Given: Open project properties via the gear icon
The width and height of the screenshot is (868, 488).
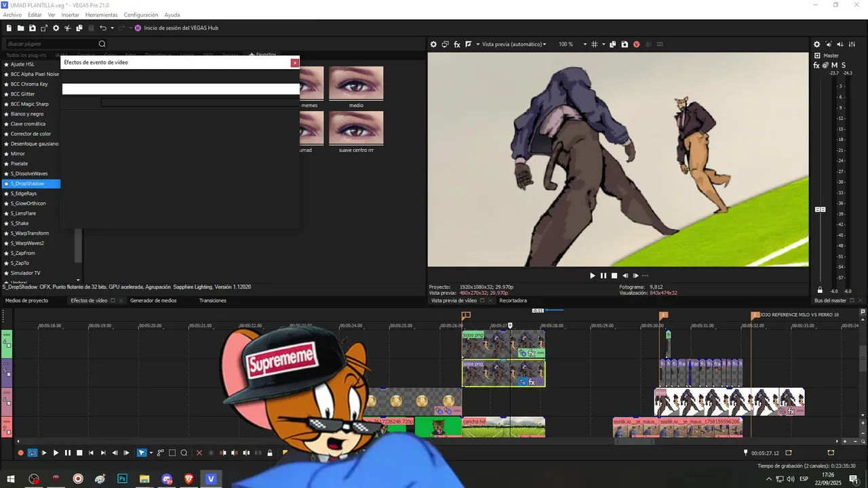Looking at the screenshot, I should [x=56, y=28].
